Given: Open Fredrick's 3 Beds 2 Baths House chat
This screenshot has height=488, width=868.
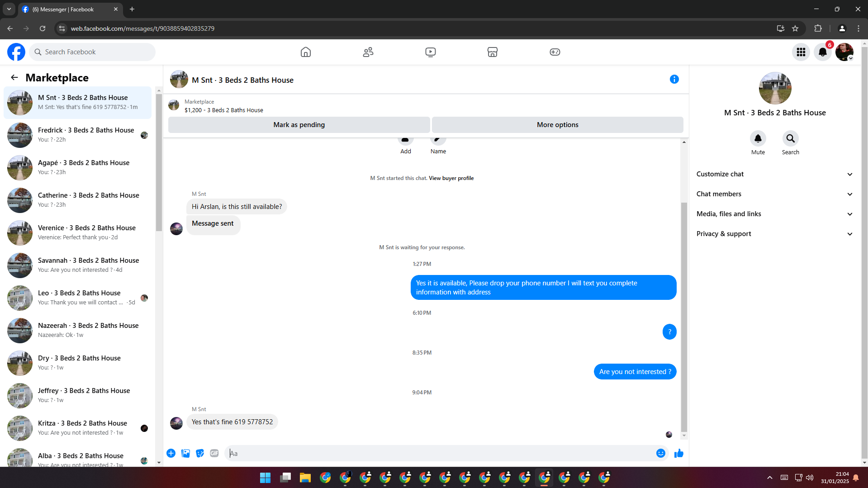Looking at the screenshot, I should (x=77, y=135).
